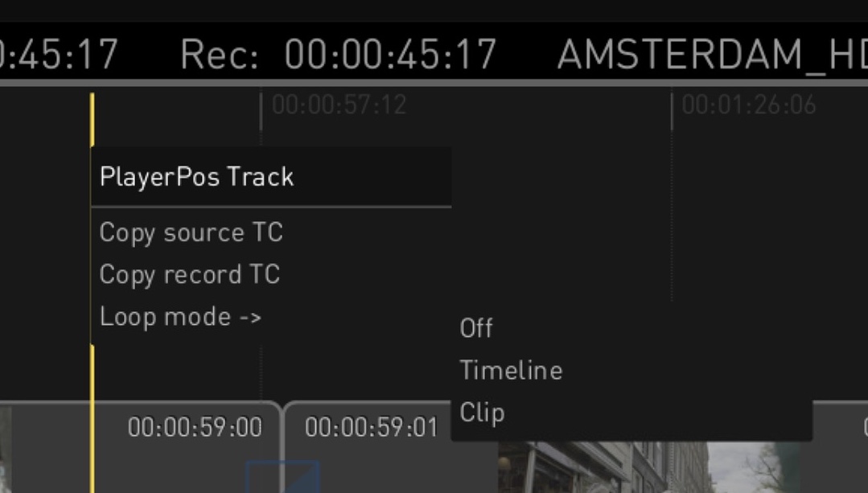Set loop mode to Off
Viewport: 868px width, 493px height.
(476, 328)
